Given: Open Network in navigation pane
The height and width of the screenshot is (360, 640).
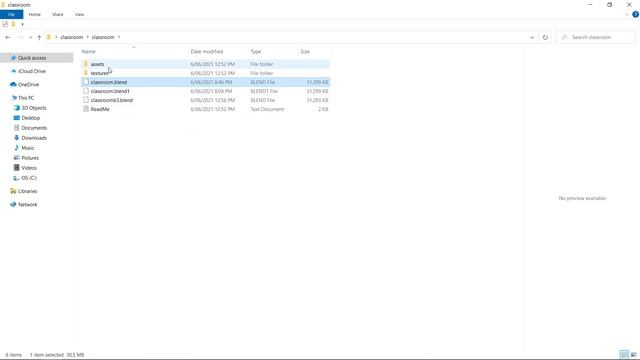Looking at the screenshot, I should pos(27,204).
